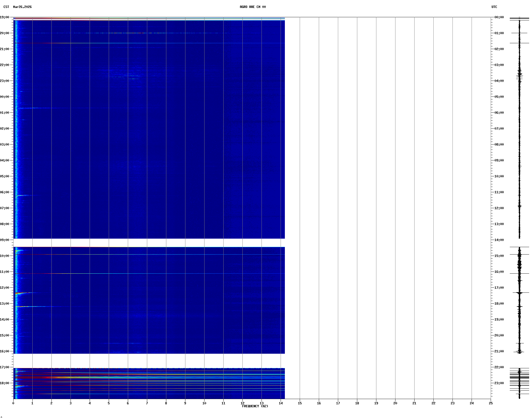
Task: Click the white data gap after 09:00 CST
Action: (x=149, y=243)
